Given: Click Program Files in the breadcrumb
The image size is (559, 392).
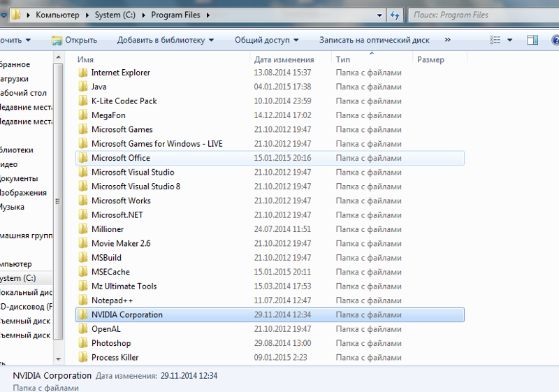Looking at the screenshot, I should click(x=175, y=15).
